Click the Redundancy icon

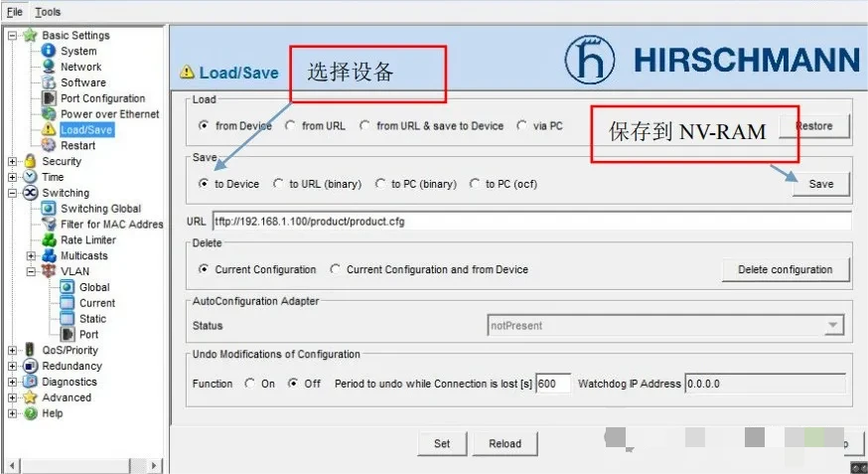tap(30, 366)
